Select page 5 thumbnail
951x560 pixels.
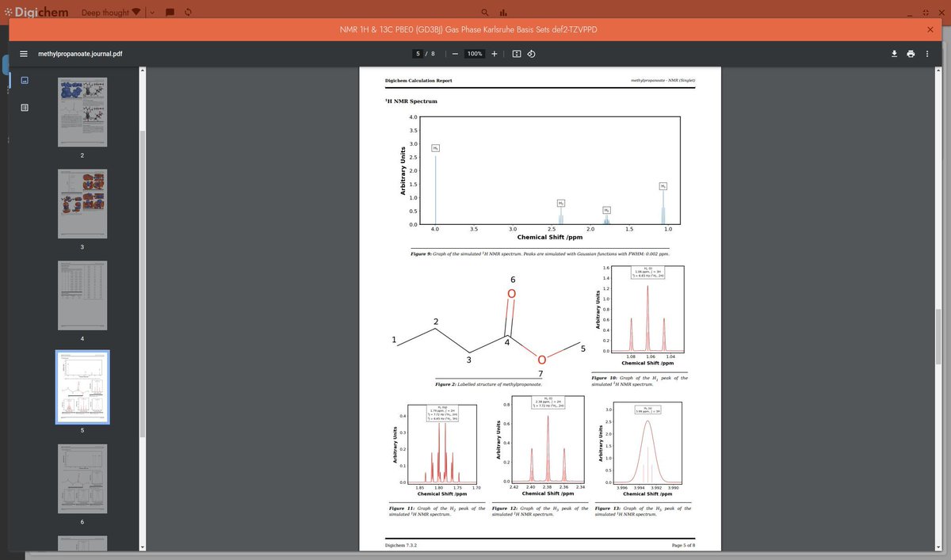click(x=82, y=387)
